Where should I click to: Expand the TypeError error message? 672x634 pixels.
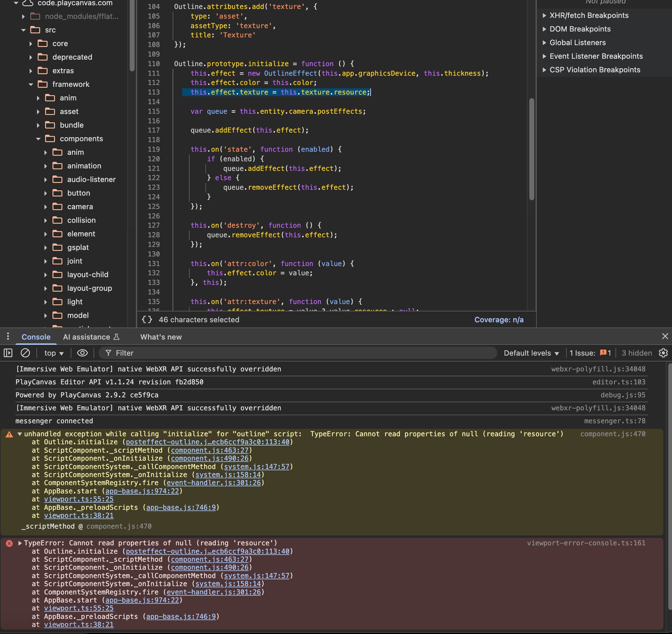[x=20, y=543]
